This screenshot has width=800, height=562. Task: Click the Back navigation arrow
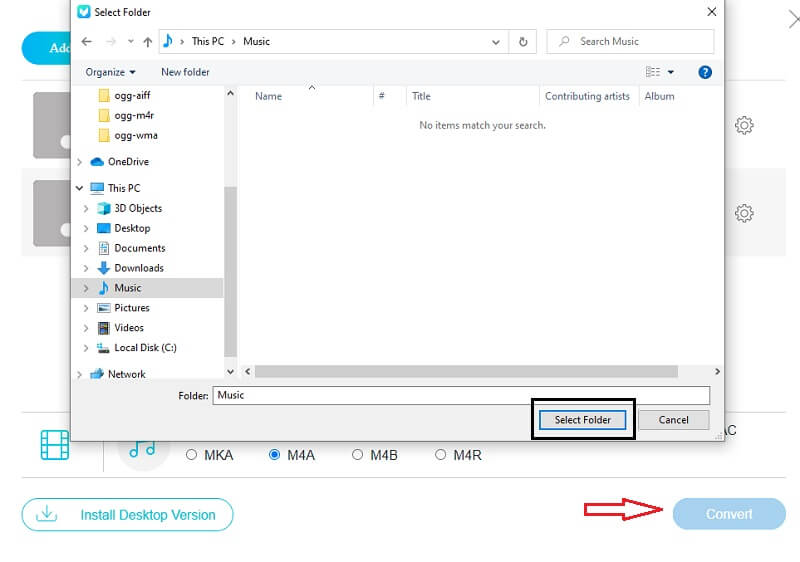tap(86, 42)
